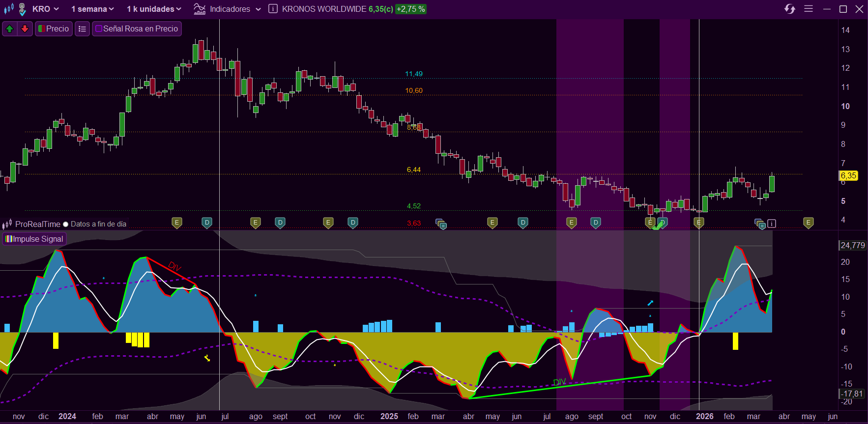The image size is (868, 424).
Task: Open the object list icon button
Action: 82,29
